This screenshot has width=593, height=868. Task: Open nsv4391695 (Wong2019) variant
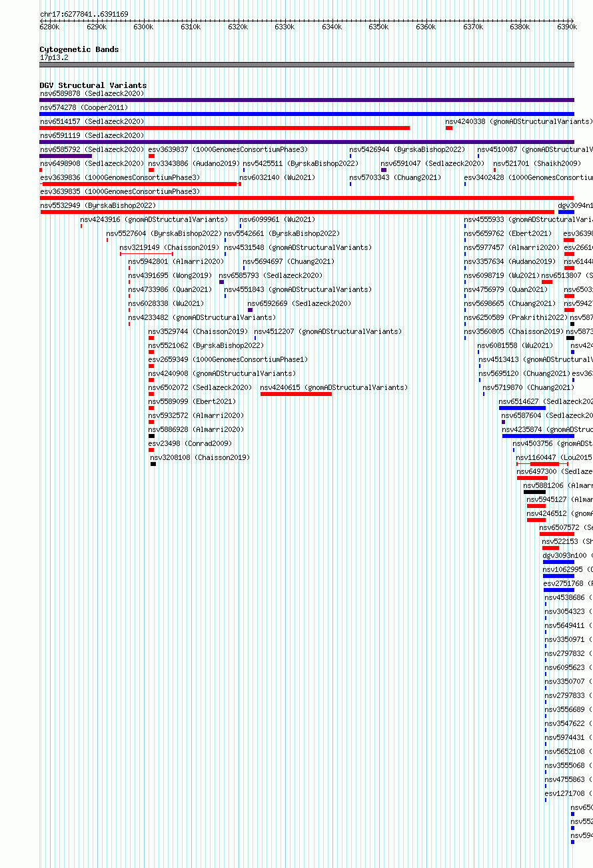(170, 275)
